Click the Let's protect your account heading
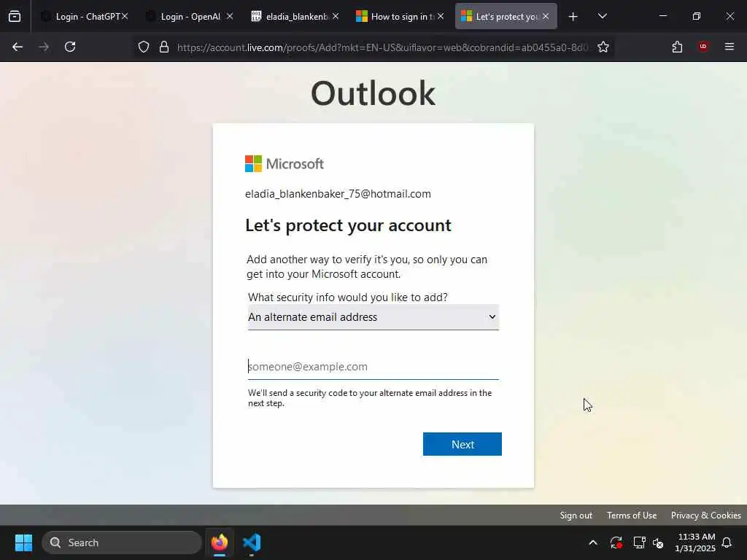This screenshot has width=747, height=560. click(348, 225)
